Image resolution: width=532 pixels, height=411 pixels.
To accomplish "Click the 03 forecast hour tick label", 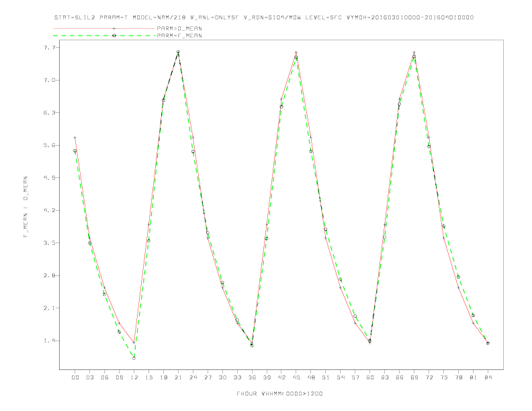I will tap(89, 377).
